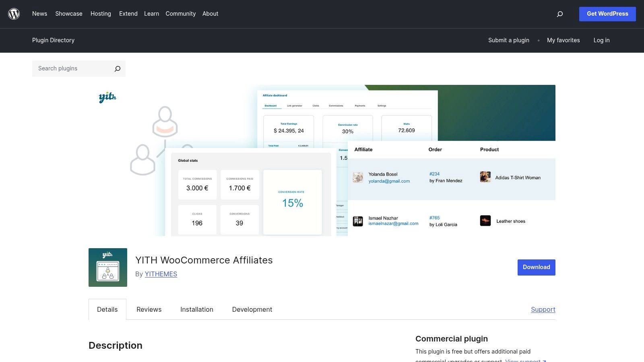Screen dimensions: 644x362
Task: Click the YITH plugin icon thumbnail
Action: pyautogui.click(x=107, y=267)
